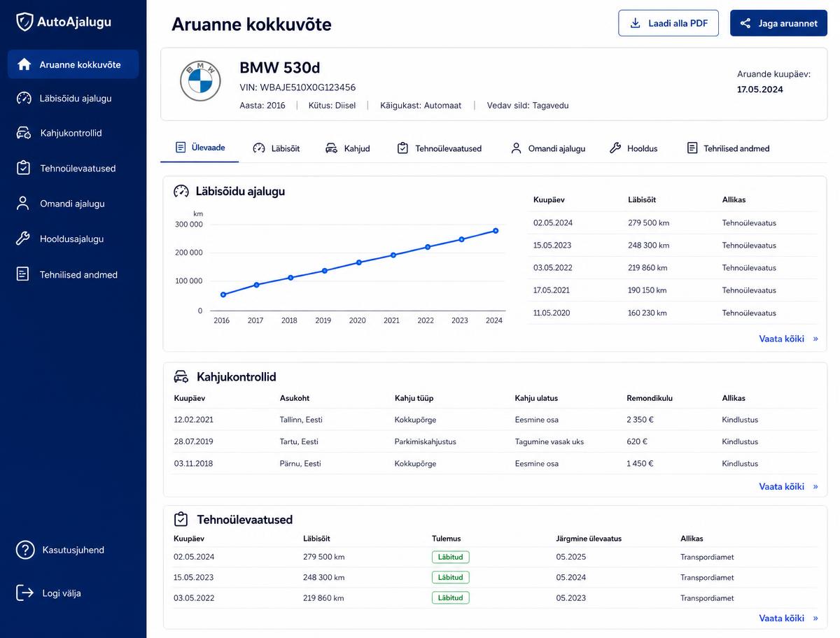
Task: Click the car icon in Kahjukontrollid card header
Action: [x=181, y=376]
